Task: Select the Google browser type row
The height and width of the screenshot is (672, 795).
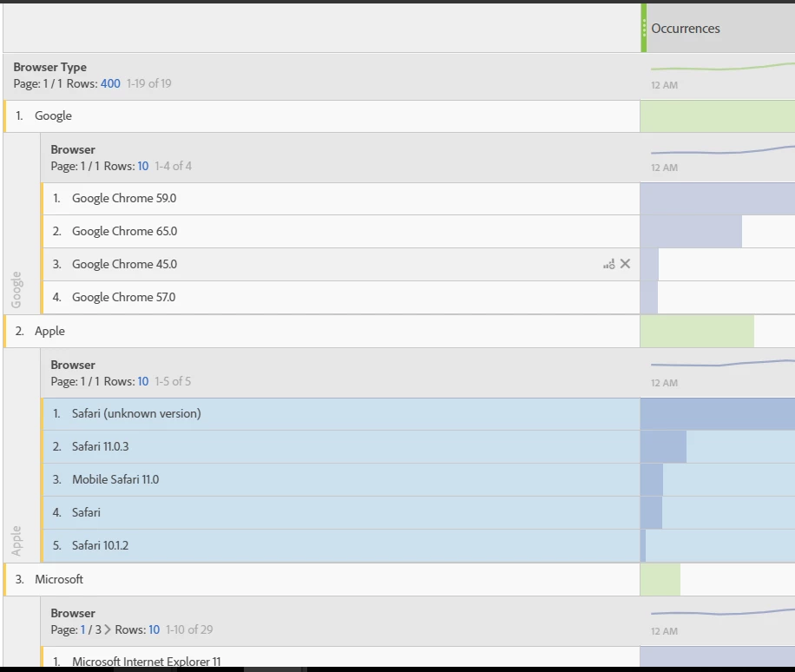Action: [x=322, y=115]
